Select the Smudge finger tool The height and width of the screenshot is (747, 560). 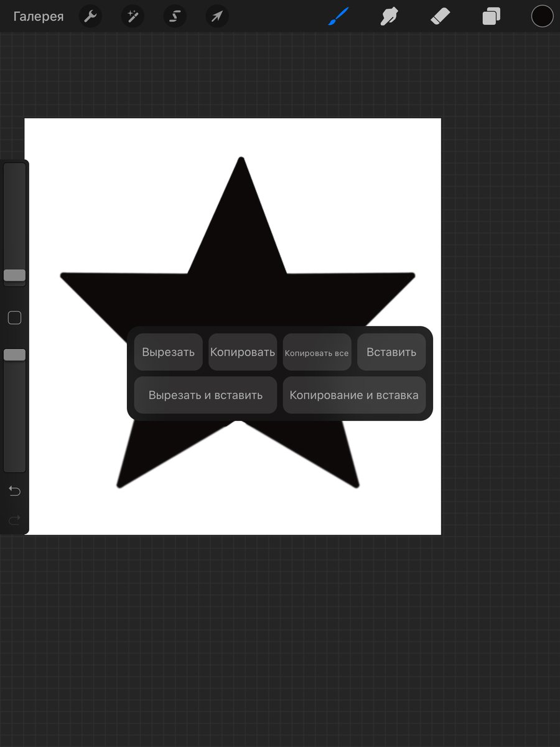[390, 16]
